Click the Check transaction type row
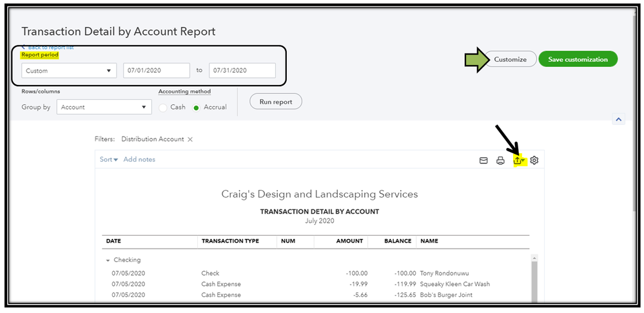Viewport: 644px width, 313px height. pos(210,273)
